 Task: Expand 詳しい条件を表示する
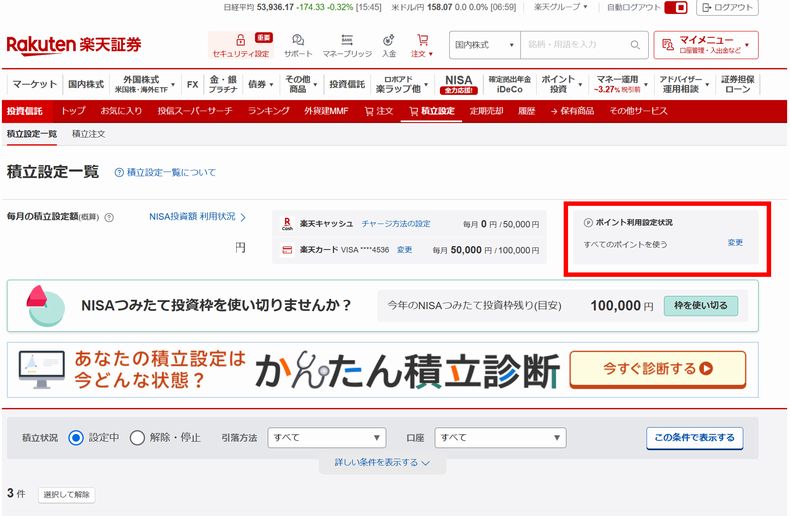382,463
